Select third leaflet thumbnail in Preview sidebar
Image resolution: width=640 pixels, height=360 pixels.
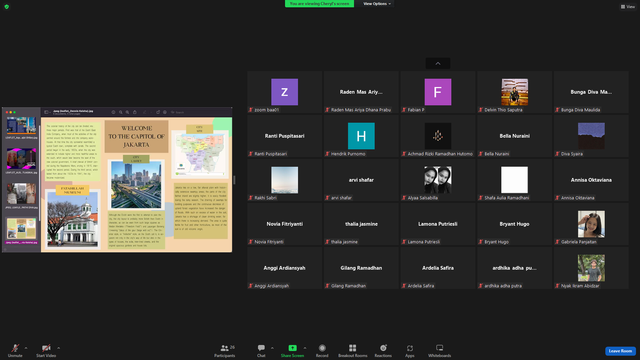pyautogui.click(x=21, y=193)
